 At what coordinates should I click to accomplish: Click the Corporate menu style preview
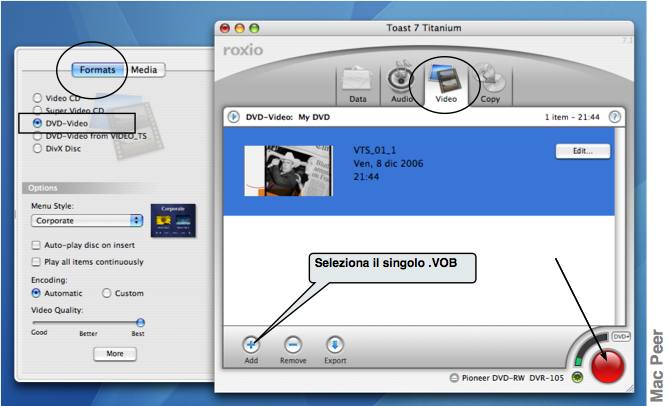pyautogui.click(x=173, y=220)
